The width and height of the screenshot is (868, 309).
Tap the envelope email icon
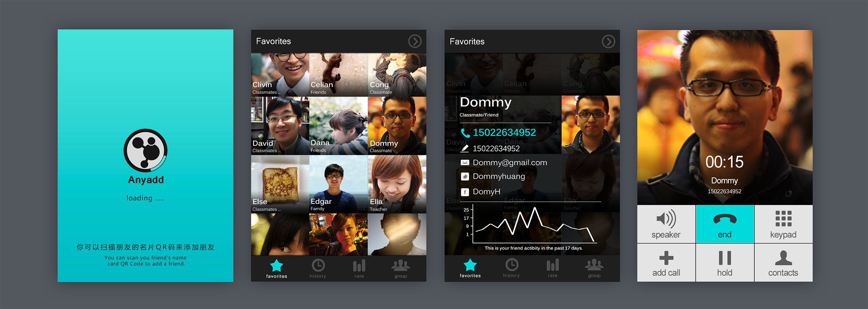point(465,163)
